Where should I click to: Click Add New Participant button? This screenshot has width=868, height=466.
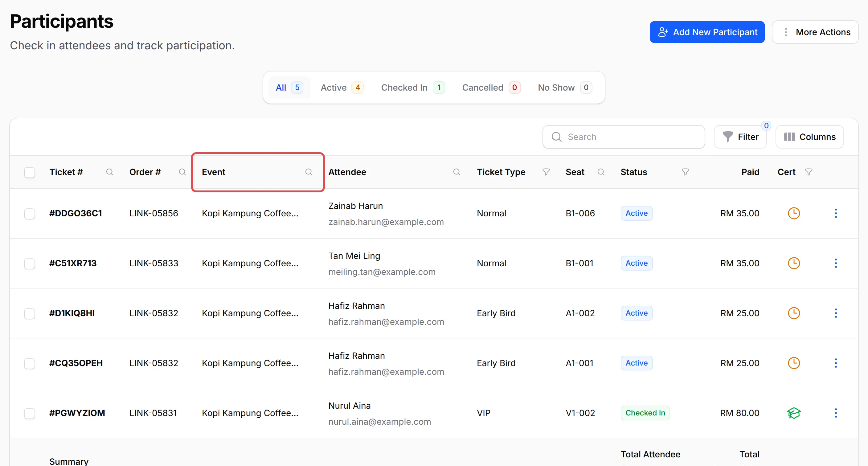(707, 32)
